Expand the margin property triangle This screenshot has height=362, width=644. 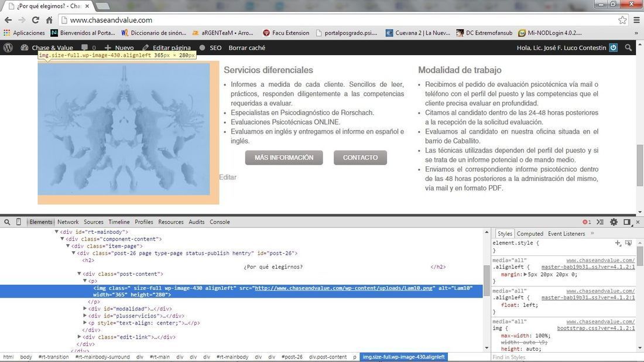(x=525, y=274)
